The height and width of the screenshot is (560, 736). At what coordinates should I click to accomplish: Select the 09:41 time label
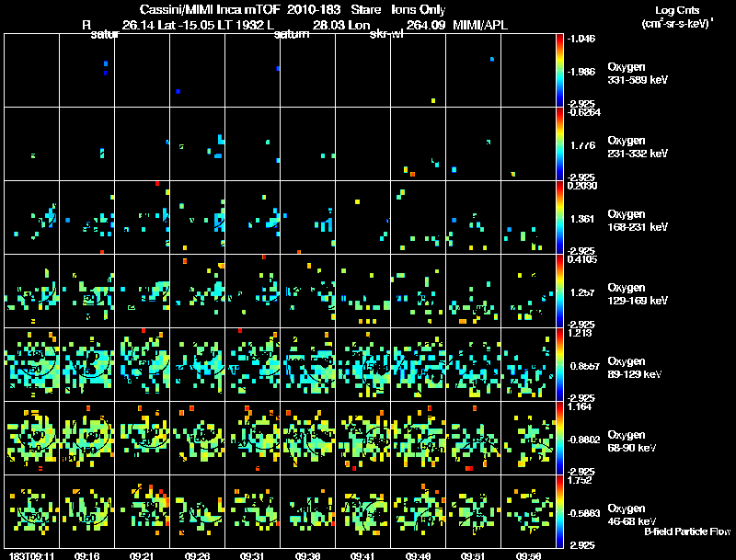point(363,554)
